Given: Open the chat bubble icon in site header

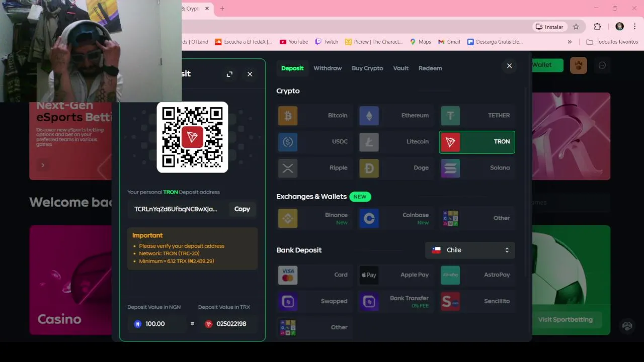Looking at the screenshot, I should [602, 65].
